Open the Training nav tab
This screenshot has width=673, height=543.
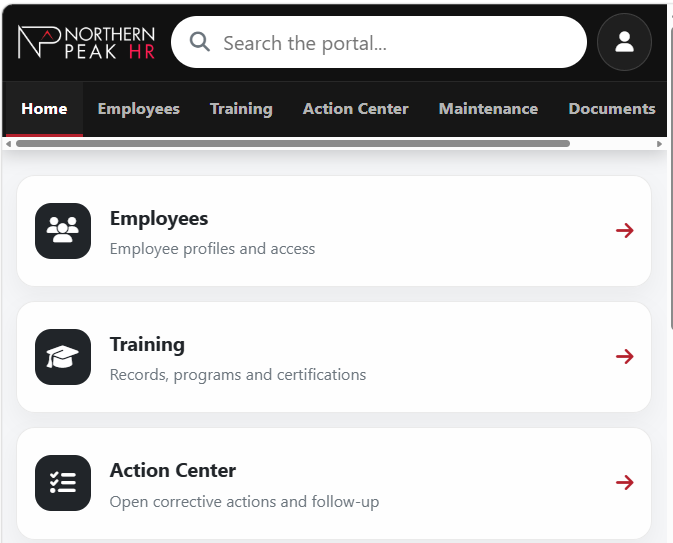click(x=241, y=109)
